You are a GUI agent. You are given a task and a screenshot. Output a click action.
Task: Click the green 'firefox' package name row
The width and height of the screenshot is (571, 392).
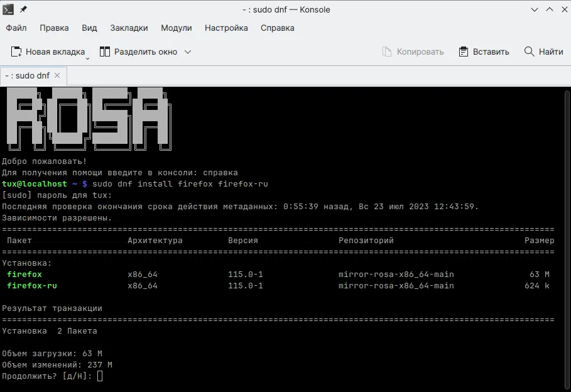pyautogui.click(x=24, y=275)
